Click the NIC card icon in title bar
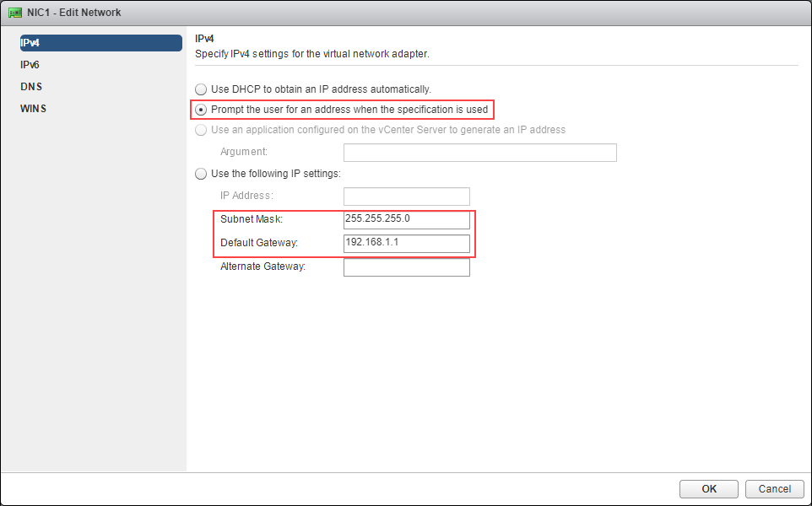This screenshot has height=506, width=812. [x=15, y=13]
